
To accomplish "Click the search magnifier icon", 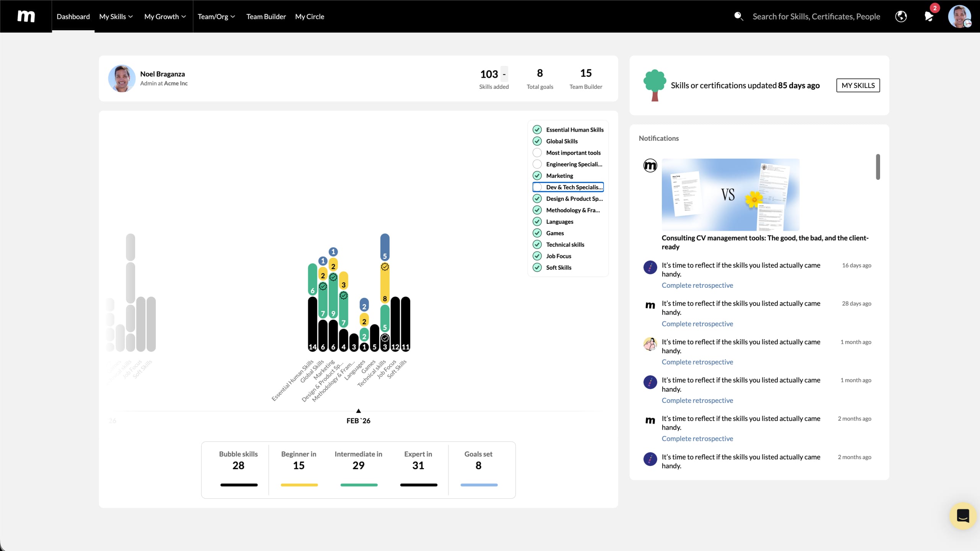I will point(738,16).
